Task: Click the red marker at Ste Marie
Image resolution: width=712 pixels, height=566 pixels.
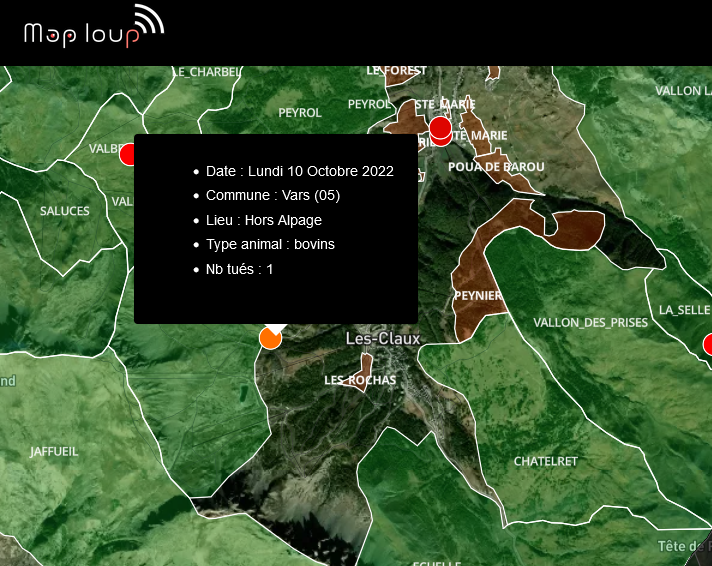Action: pos(440,128)
